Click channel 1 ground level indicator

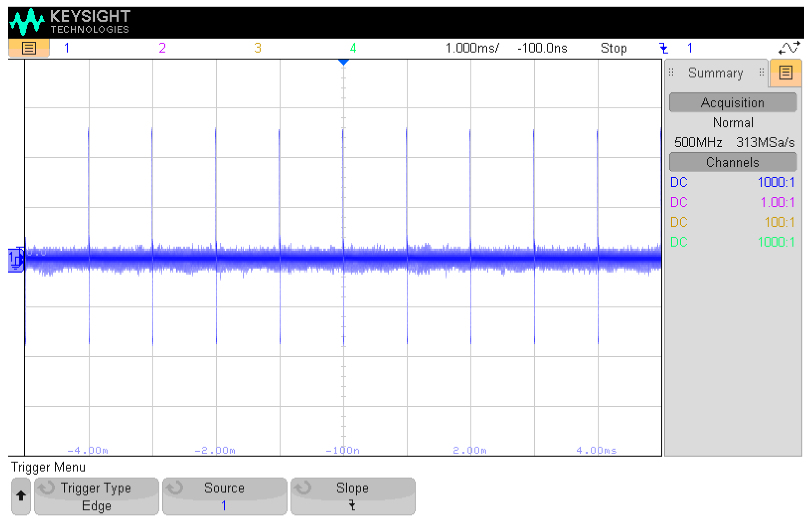coord(15,259)
